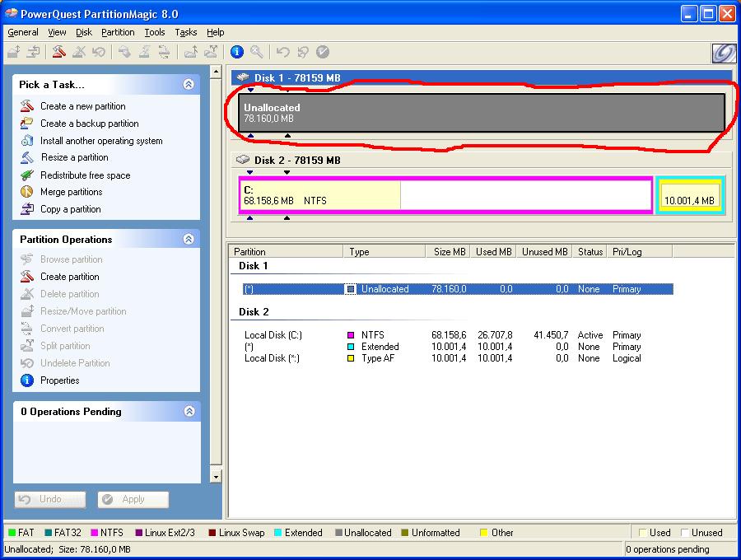The width and height of the screenshot is (741, 560).
Task: Collapse the Partition Operations panel
Action: pyautogui.click(x=189, y=239)
